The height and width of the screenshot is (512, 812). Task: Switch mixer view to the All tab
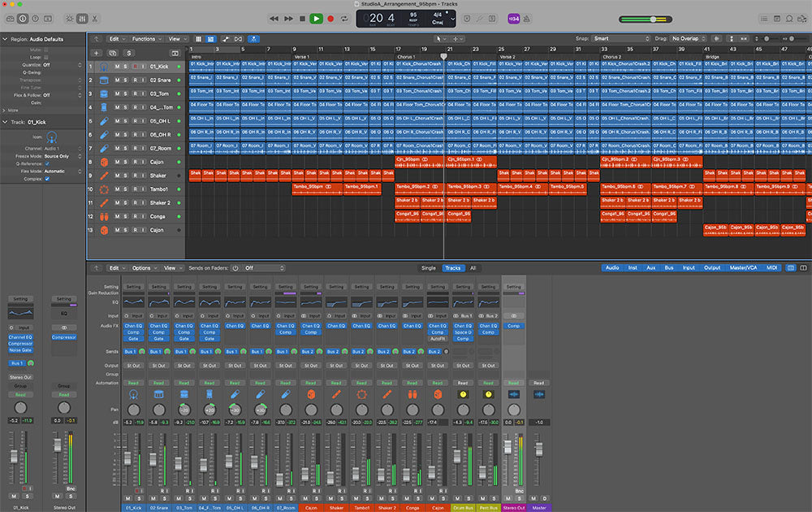473,267
